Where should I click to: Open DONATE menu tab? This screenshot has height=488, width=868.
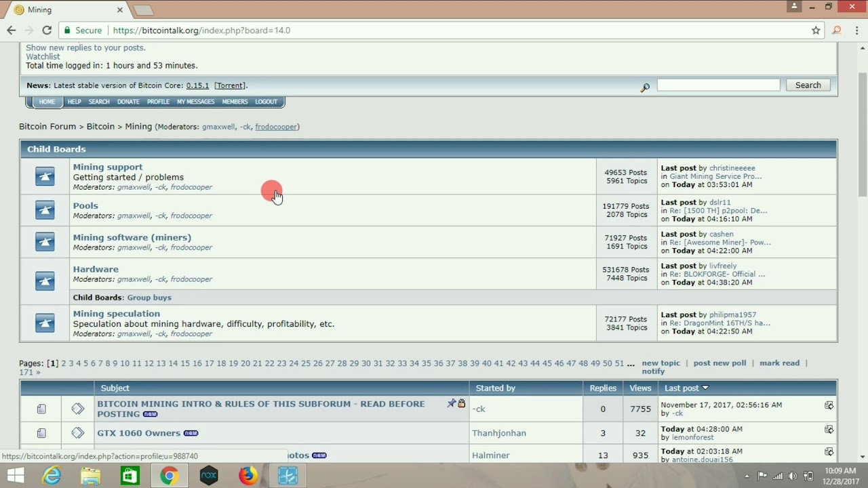coord(128,102)
